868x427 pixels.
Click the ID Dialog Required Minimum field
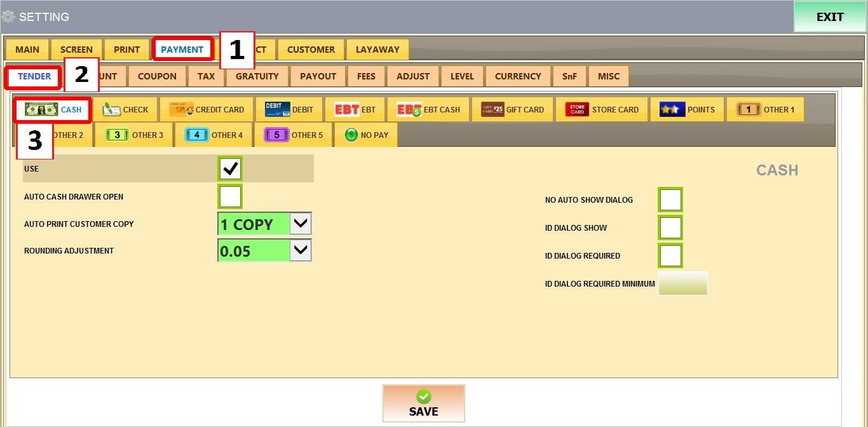[x=682, y=283]
